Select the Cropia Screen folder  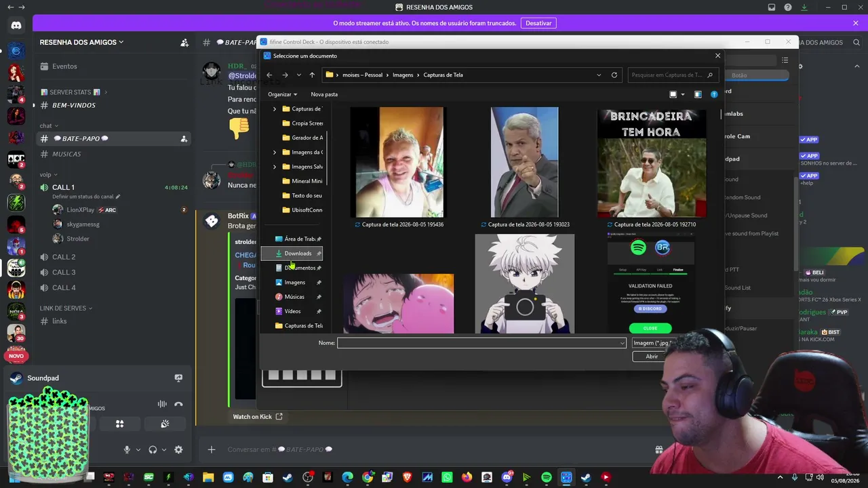(302, 123)
